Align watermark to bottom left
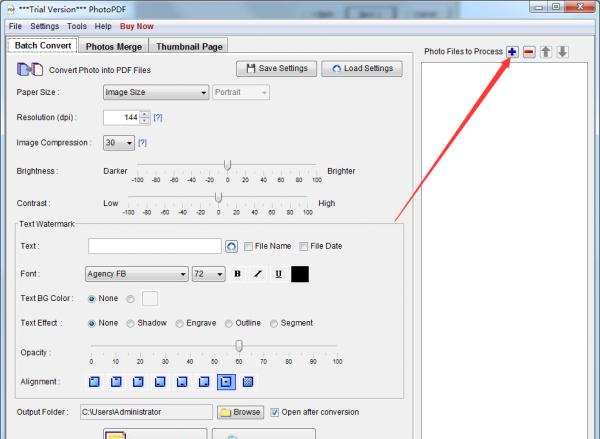 160,382
